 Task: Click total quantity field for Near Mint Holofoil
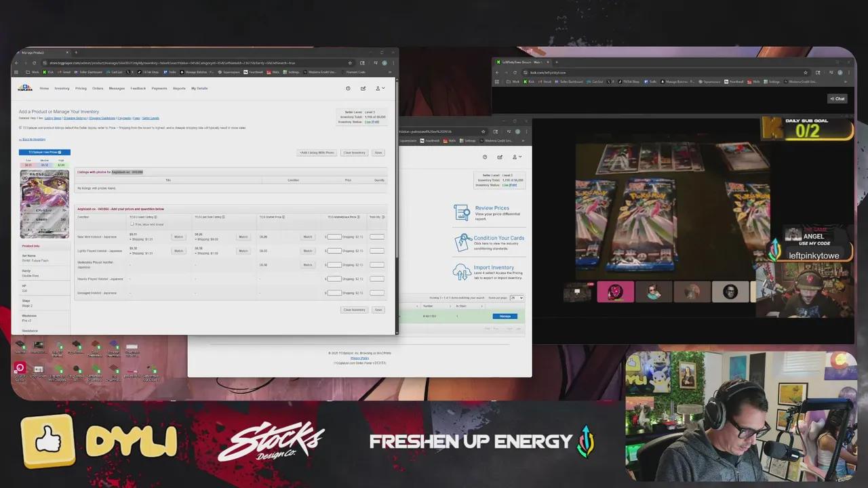pos(377,237)
